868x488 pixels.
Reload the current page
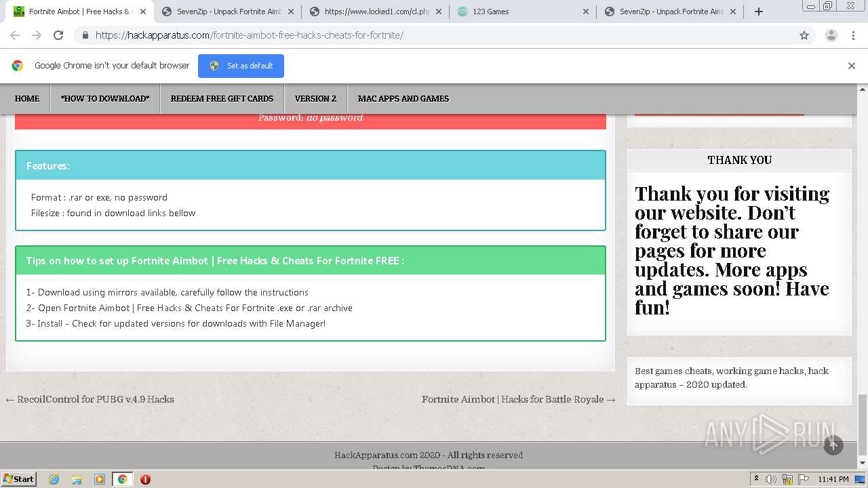coord(58,35)
